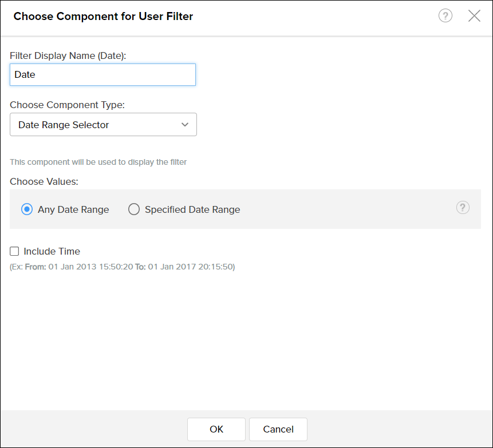Screen dimensions: 493x448
Task: Click the Choose Values section header
Action: [44, 181]
